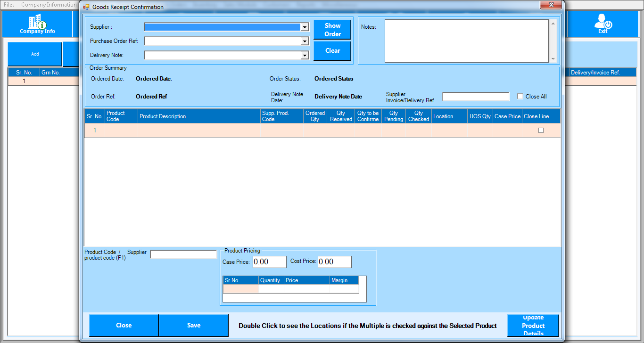Viewport: 644px width, 343px height.
Task: Click the Exit user icon
Action: click(603, 22)
